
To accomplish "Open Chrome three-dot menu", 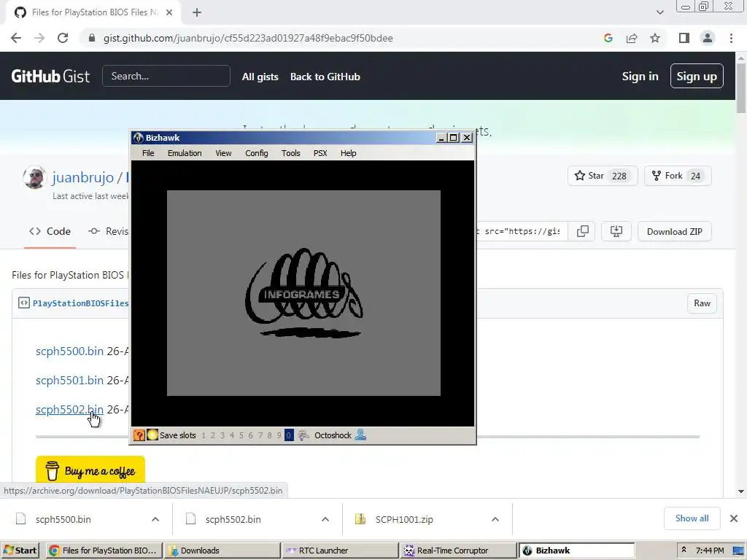I will [x=731, y=38].
